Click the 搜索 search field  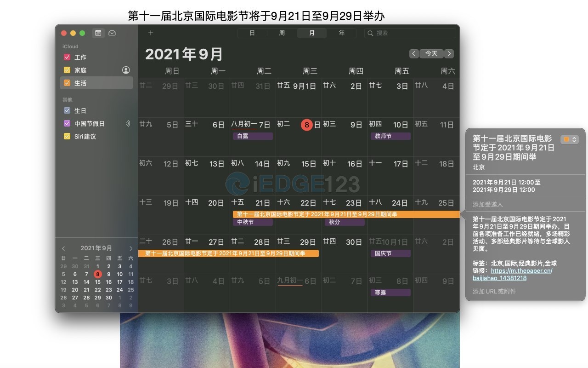click(411, 33)
